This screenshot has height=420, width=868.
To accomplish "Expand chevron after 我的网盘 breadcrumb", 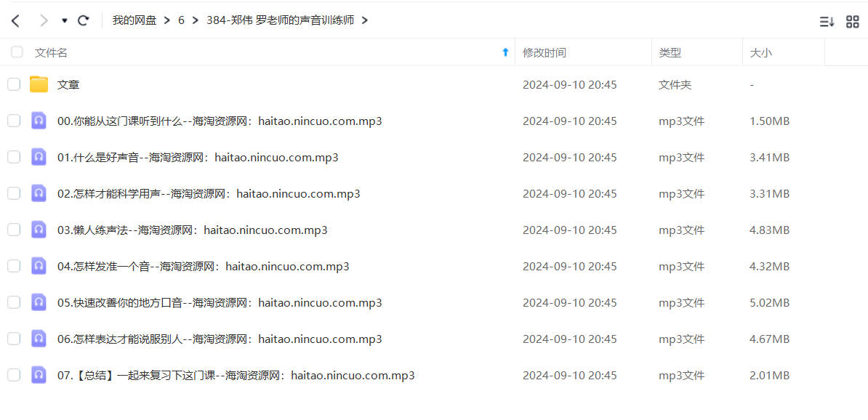I will [x=167, y=21].
